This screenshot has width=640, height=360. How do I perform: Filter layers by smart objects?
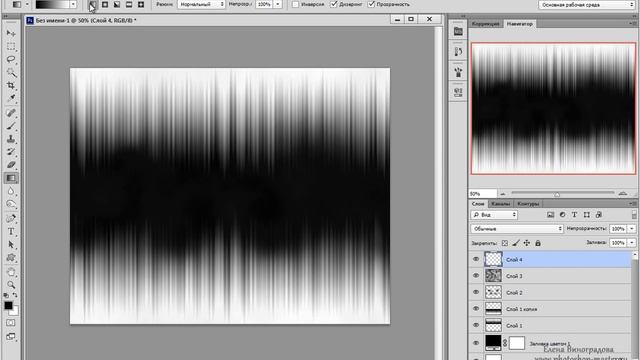pos(598,215)
